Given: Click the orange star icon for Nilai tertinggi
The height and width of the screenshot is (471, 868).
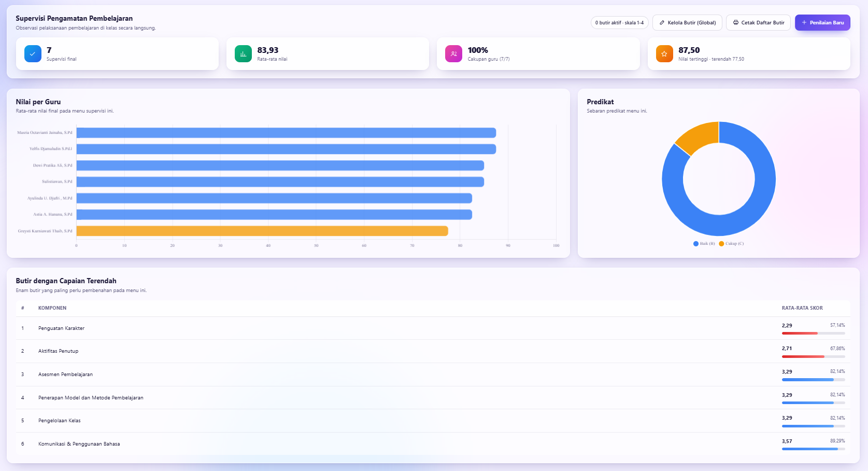Looking at the screenshot, I should click(x=664, y=53).
